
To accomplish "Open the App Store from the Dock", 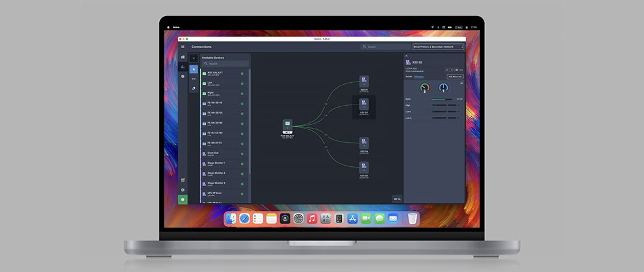I will [x=353, y=219].
